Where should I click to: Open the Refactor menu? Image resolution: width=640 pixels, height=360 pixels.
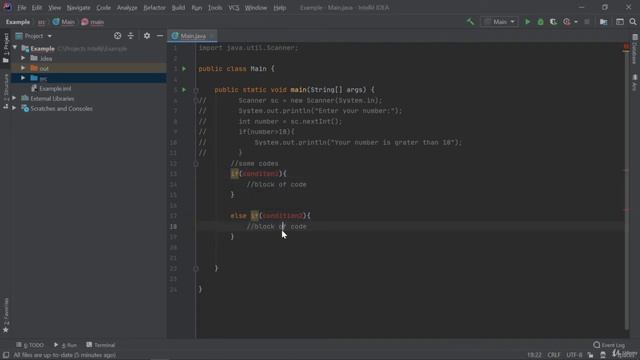coord(154,8)
